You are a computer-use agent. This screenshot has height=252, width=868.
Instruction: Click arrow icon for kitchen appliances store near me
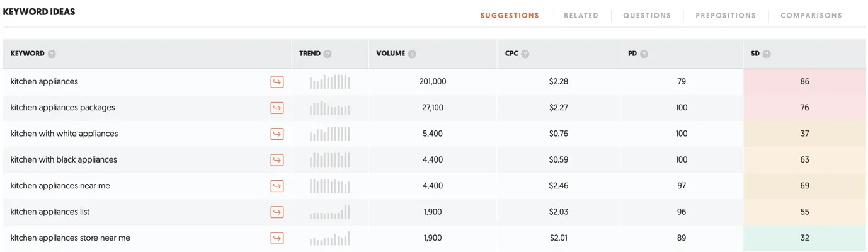pyautogui.click(x=277, y=238)
